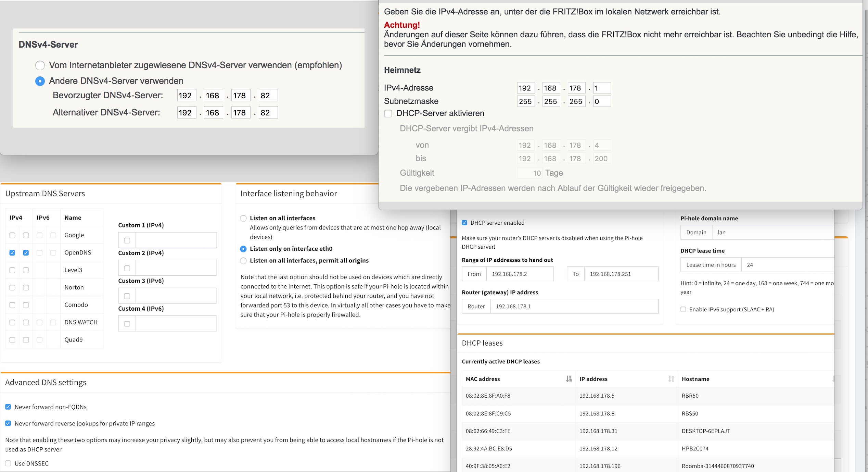Click the Pi-hole Domain name field
Viewport: 868px width, 472px height.
[773, 232]
